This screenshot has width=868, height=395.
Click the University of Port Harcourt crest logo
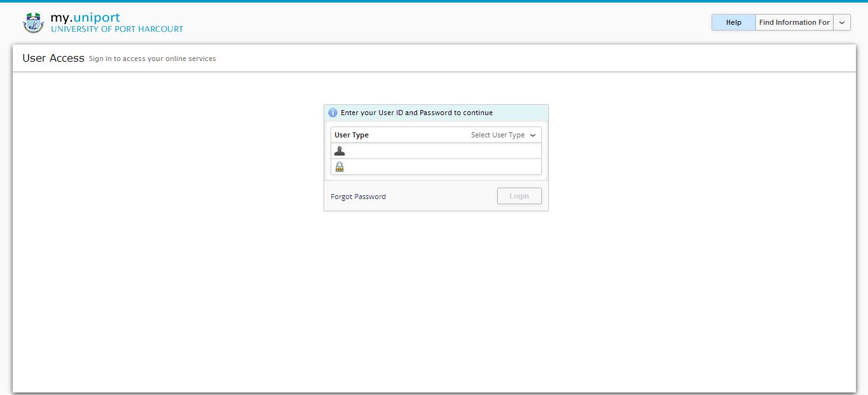(32, 22)
